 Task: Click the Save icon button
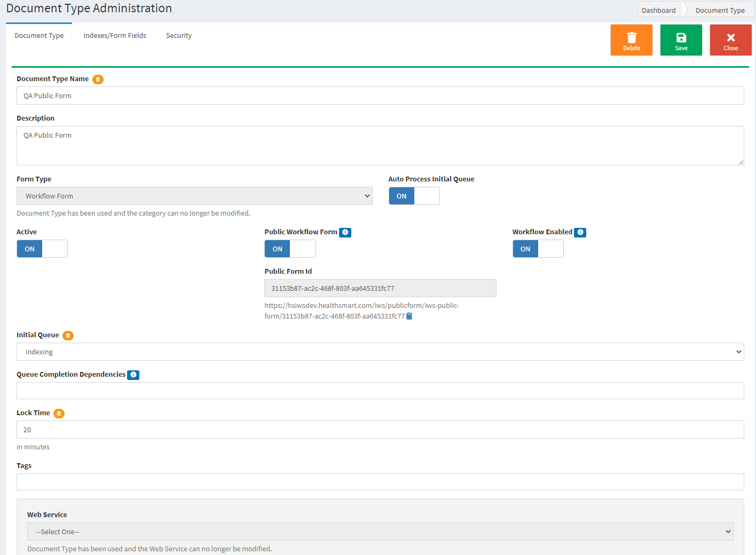pos(681,39)
